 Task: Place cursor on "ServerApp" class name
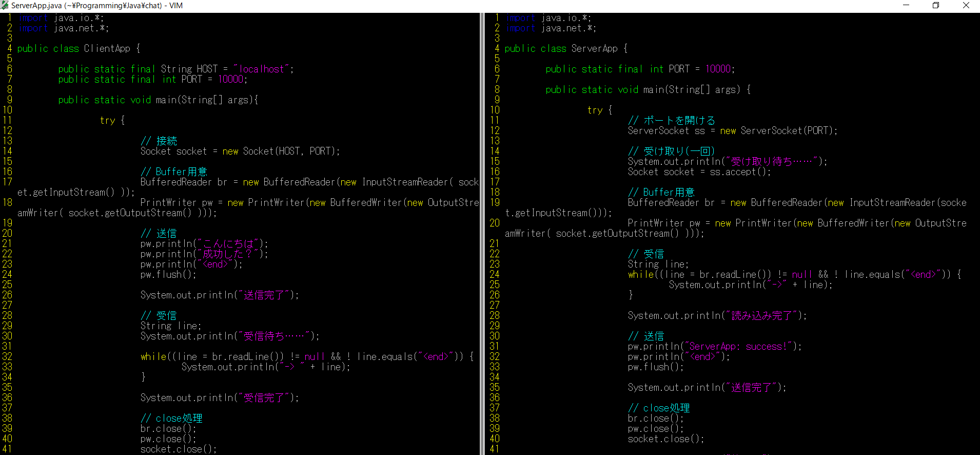point(594,49)
